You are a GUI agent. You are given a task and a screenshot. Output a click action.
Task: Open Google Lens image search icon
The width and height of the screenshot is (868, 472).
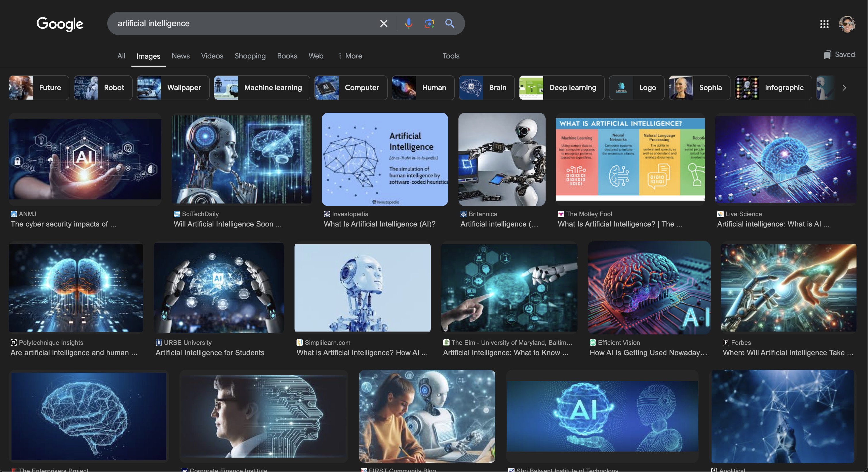tap(429, 23)
